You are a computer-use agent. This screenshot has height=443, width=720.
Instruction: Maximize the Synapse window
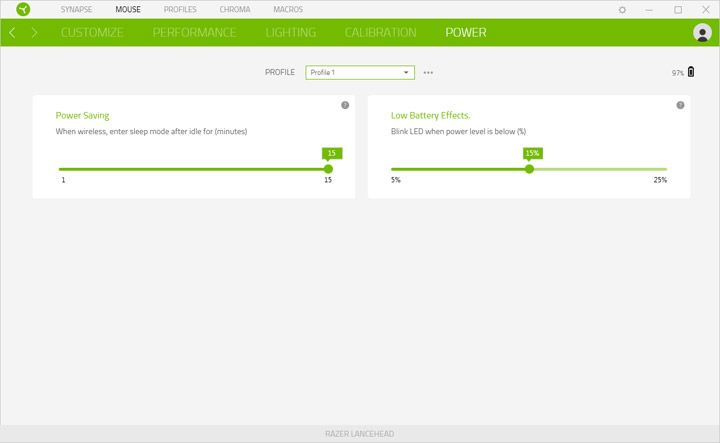[x=678, y=10]
